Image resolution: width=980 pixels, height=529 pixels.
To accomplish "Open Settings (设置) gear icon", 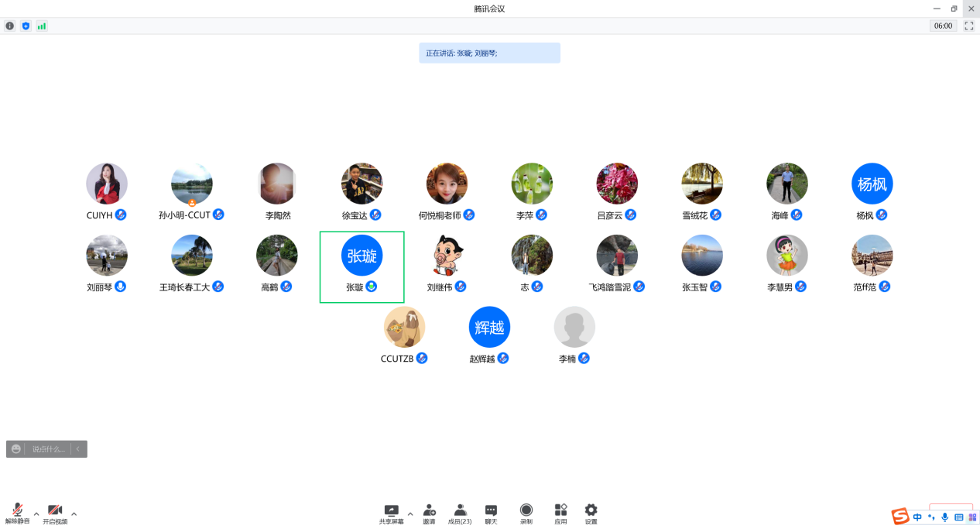I will tap(591, 514).
